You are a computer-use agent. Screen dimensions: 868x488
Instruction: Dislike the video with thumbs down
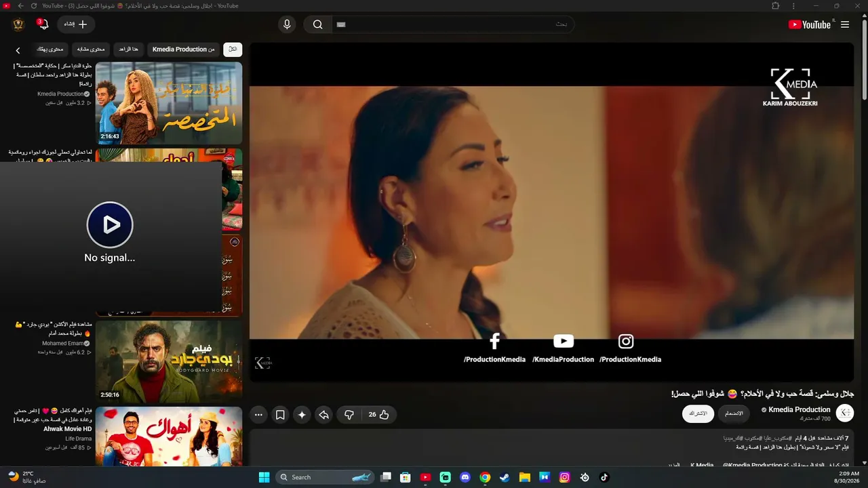click(349, 415)
